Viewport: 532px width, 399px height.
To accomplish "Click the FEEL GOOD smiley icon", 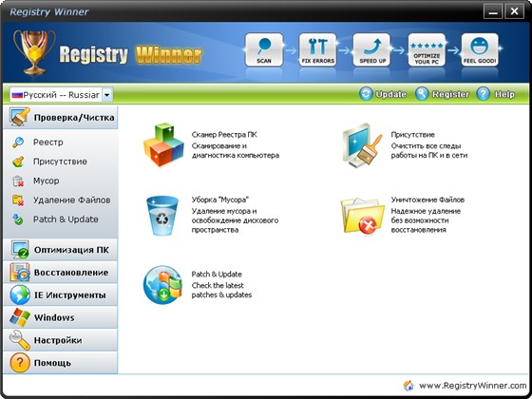I will [x=480, y=49].
